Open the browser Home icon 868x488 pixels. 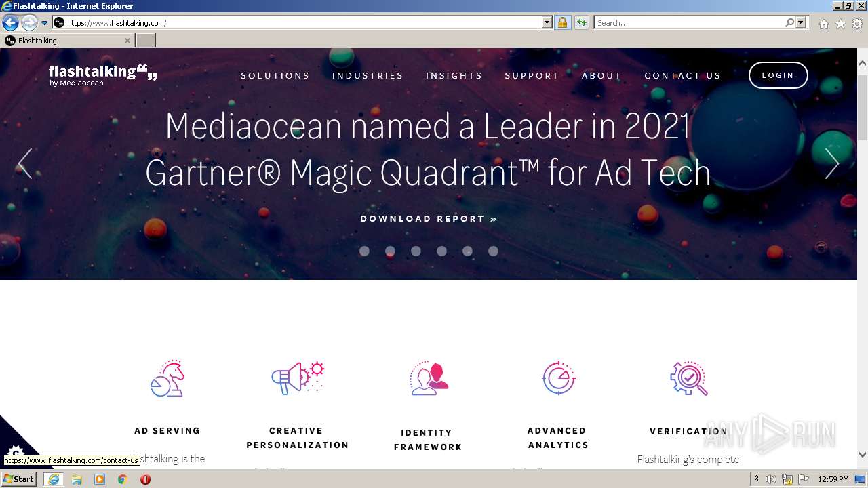(823, 24)
